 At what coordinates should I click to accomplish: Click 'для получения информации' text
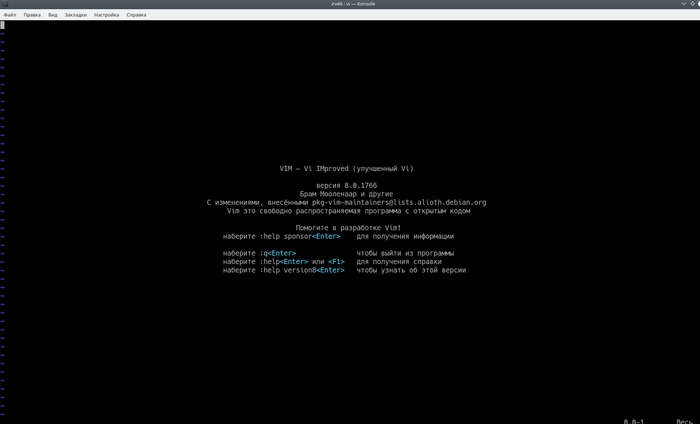pos(405,236)
